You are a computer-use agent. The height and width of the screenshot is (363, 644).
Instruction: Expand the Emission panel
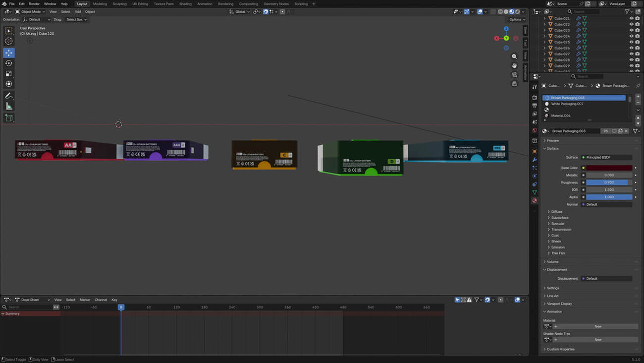[x=558, y=247]
